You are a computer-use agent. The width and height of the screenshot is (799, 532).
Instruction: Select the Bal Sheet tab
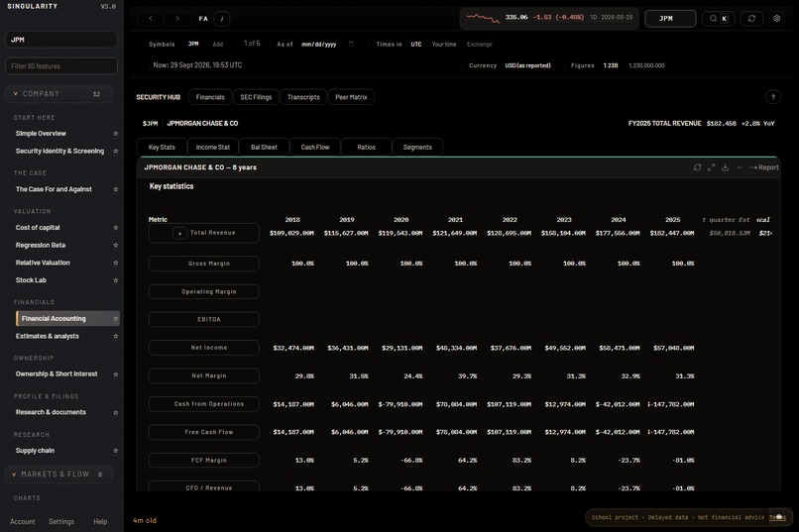pos(264,148)
